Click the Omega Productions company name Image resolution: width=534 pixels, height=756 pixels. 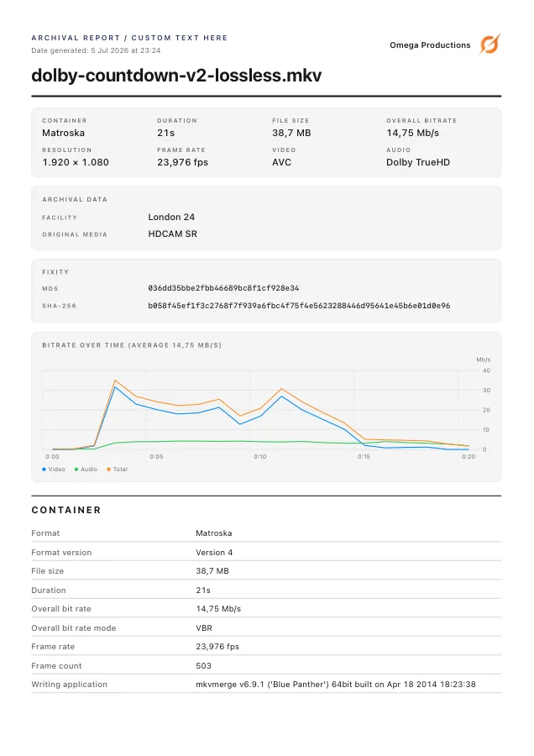(430, 45)
